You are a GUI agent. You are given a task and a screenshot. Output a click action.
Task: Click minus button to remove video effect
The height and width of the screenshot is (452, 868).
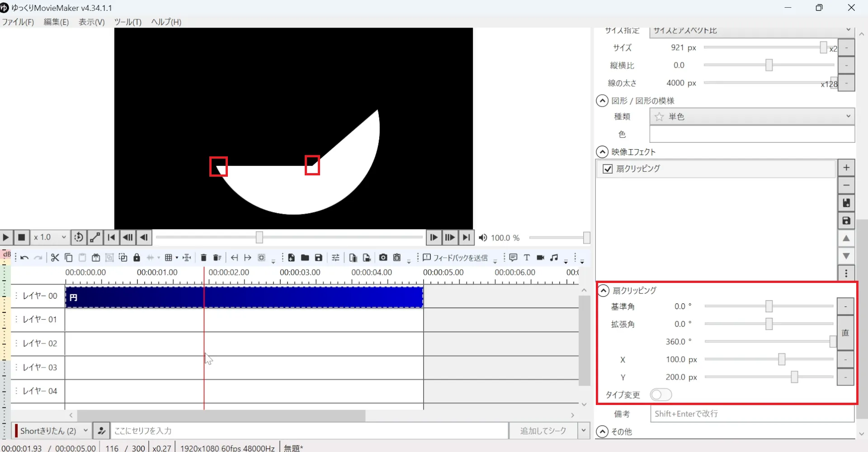(846, 185)
